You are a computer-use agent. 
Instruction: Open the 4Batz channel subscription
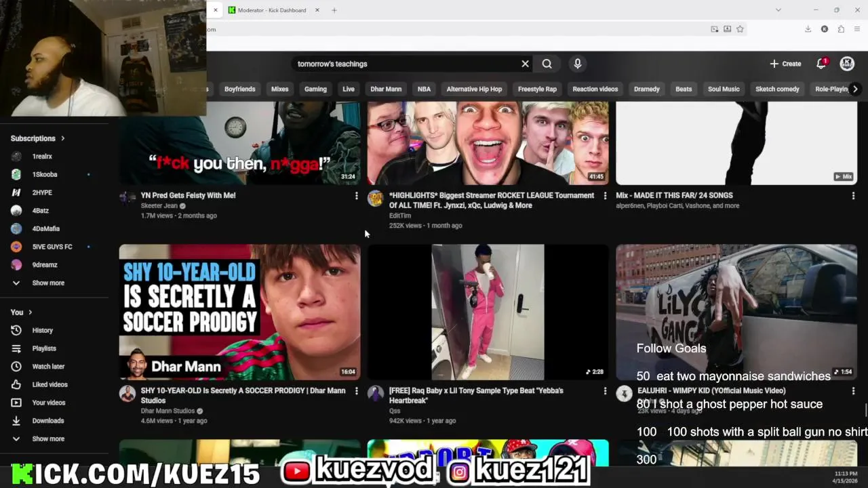[54, 211]
